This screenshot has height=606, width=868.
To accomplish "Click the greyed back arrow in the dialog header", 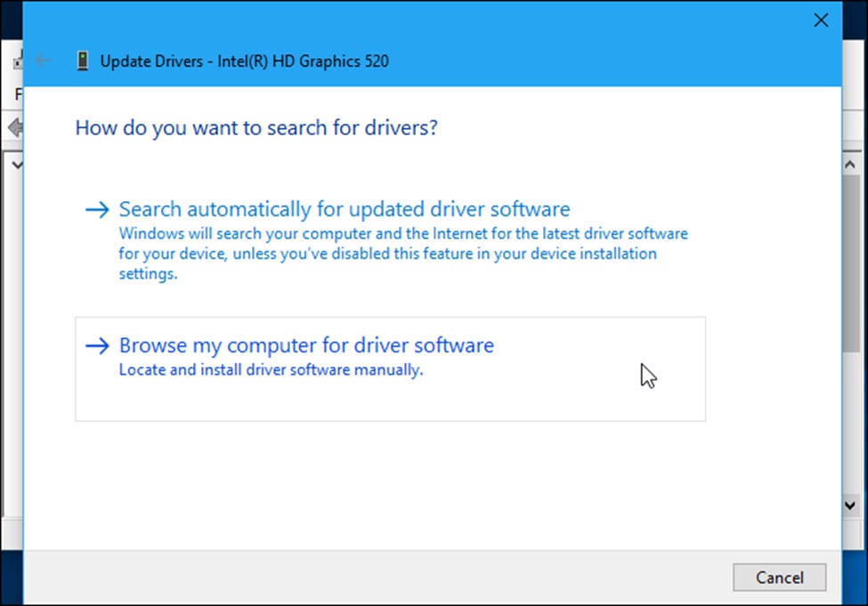I will [x=43, y=61].
